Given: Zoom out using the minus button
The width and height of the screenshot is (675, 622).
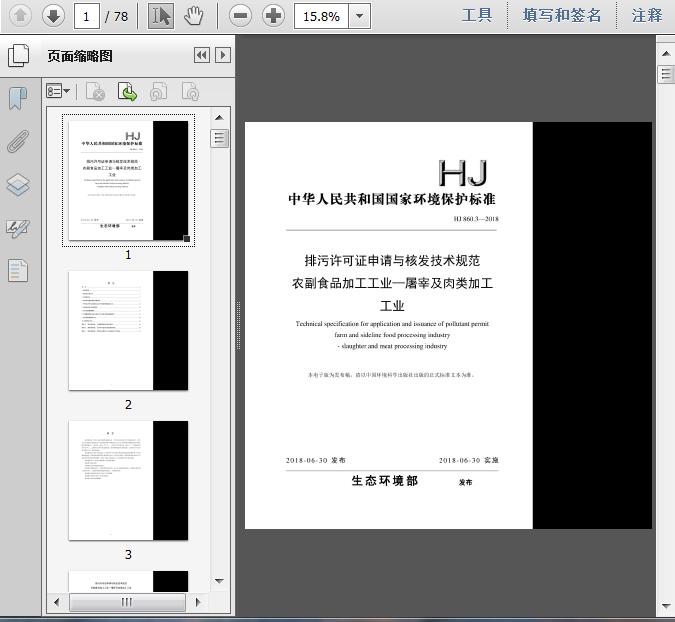Looking at the screenshot, I should pos(240,16).
